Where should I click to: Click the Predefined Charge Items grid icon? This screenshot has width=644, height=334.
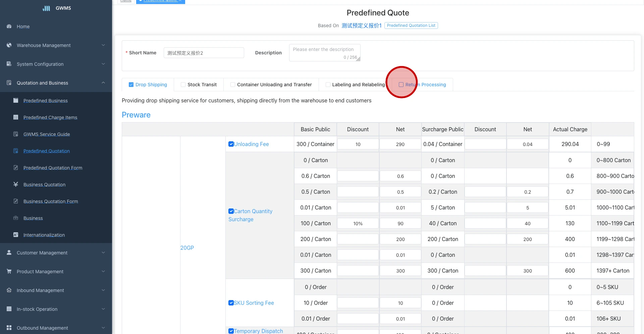click(16, 117)
